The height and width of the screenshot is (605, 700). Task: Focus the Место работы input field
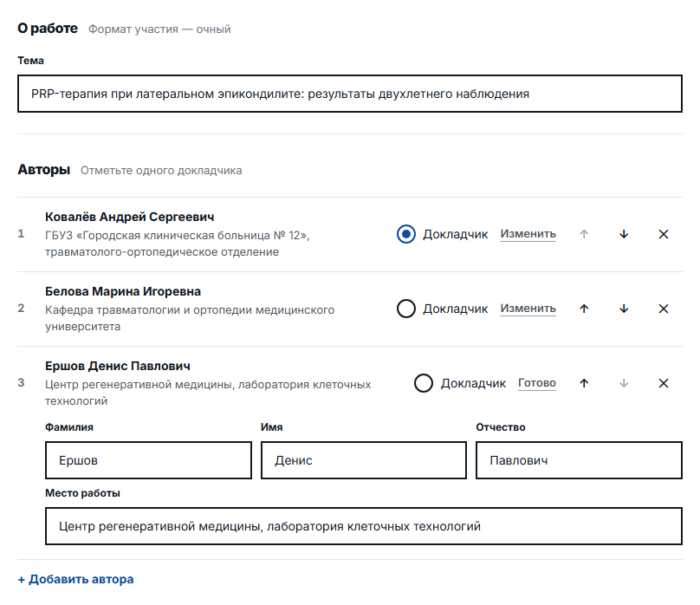(x=364, y=526)
